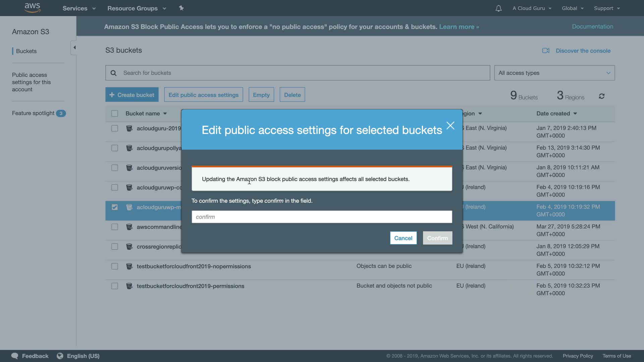Select all buckets with header checkbox
The width and height of the screenshot is (644, 362).
(115, 114)
